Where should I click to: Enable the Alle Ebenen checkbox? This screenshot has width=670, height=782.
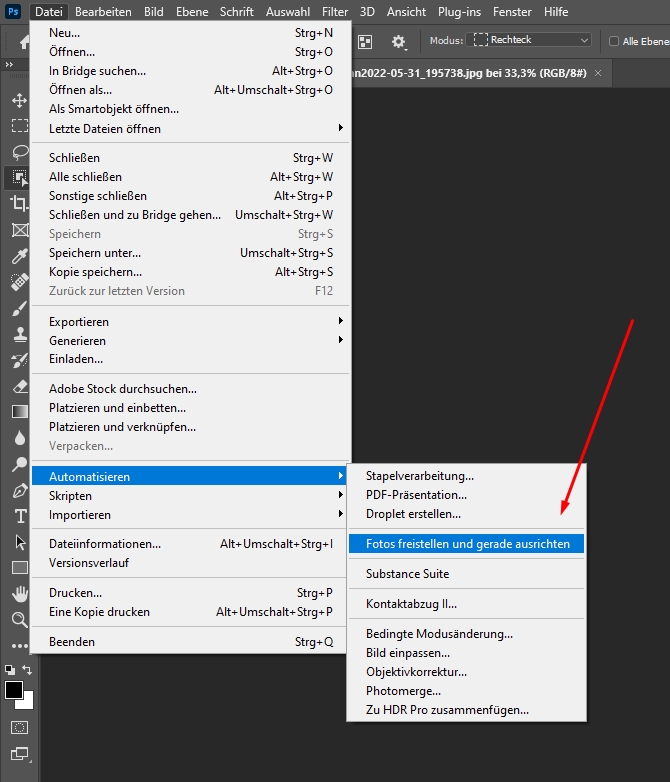click(614, 41)
